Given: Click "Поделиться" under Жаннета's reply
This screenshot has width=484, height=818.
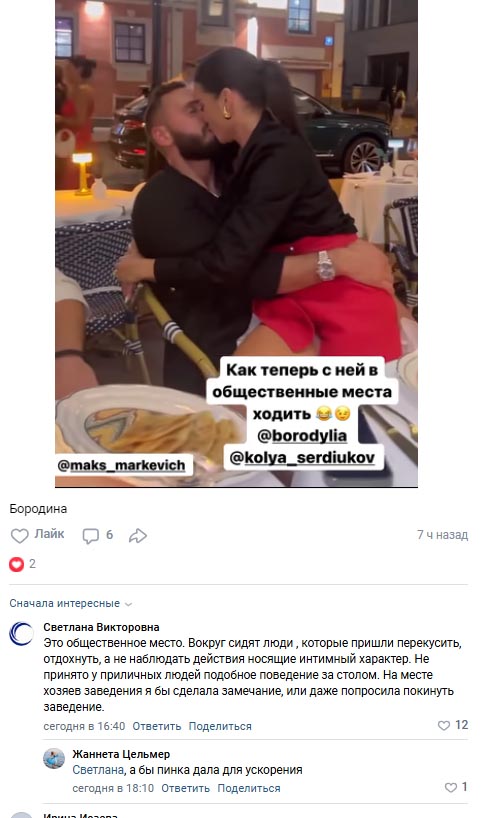Looking at the screenshot, I should 249,788.
